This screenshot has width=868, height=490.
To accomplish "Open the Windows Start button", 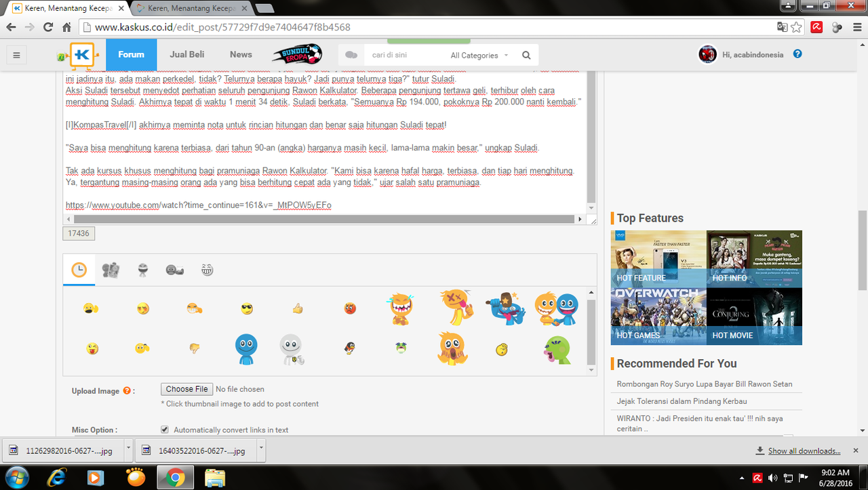I will 17,478.
